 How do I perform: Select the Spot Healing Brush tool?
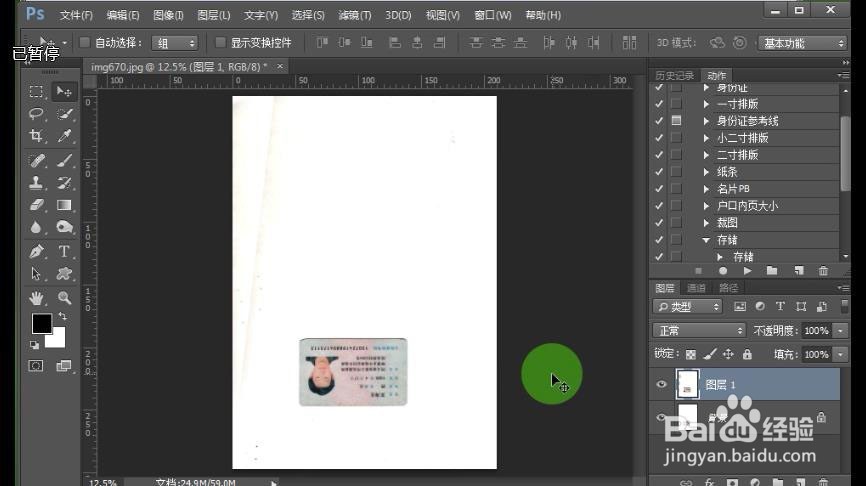[x=36, y=161]
